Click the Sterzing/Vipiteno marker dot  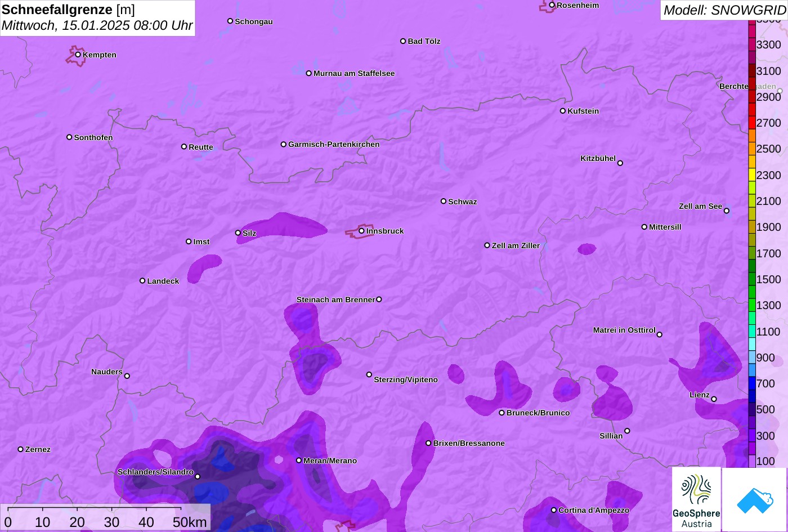coord(369,374)
